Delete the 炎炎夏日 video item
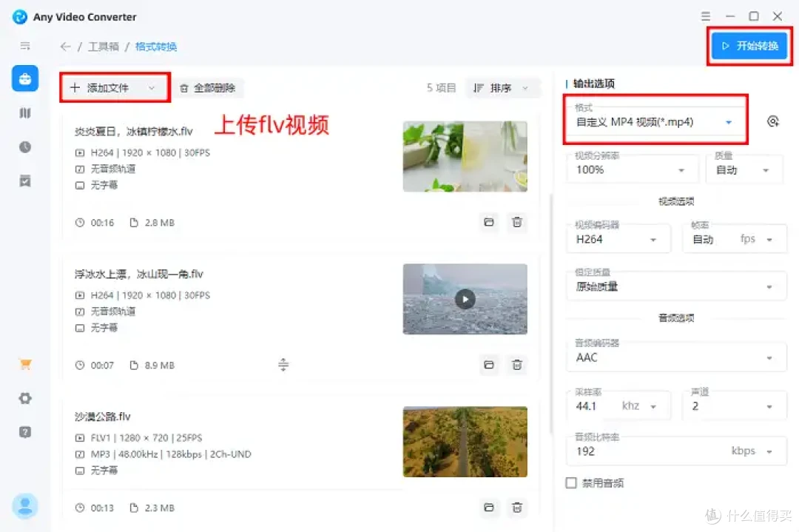The height and width of the screenshot is (532, 799). tap(516, 222)
